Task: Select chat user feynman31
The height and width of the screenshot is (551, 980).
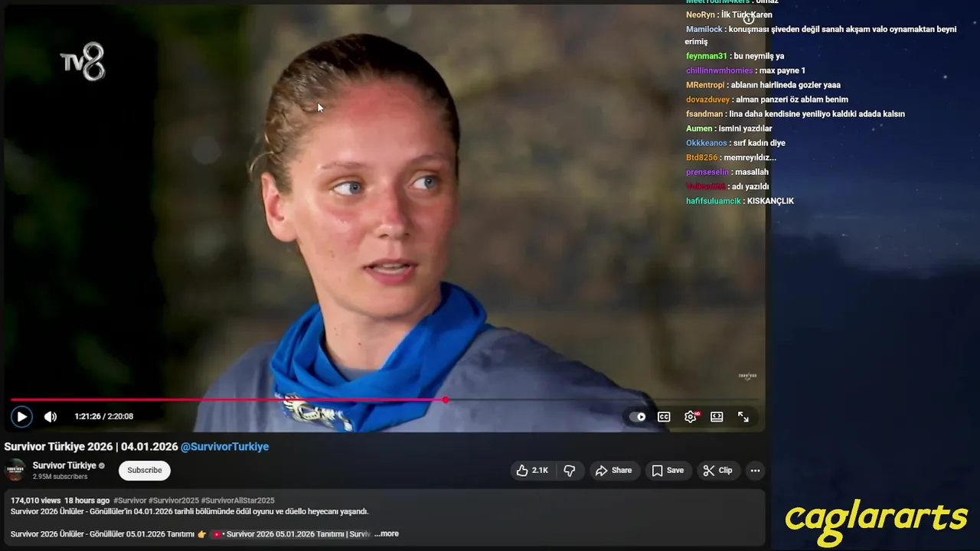Action: coord(707,56)
